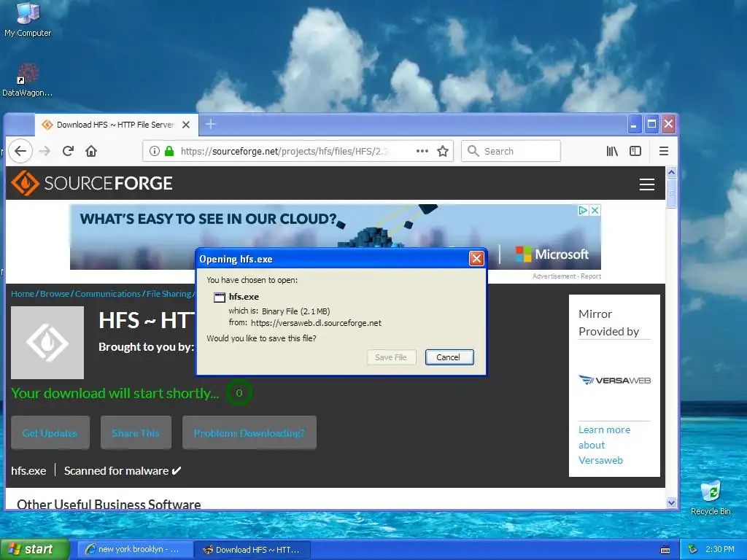Close the Download HFS browser tab
This screenshot has width=747, height=560.
(186, 125)
